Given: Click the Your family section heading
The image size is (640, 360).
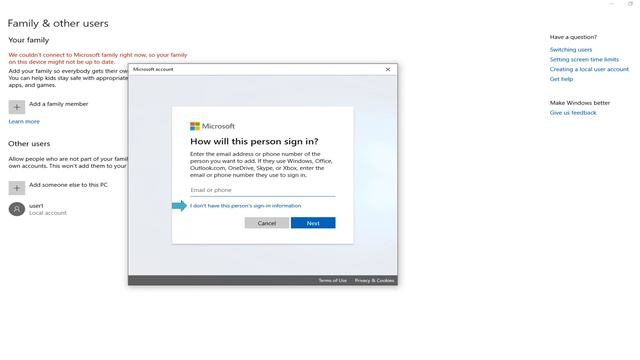Looking at the screenshot, I should 29,40.
